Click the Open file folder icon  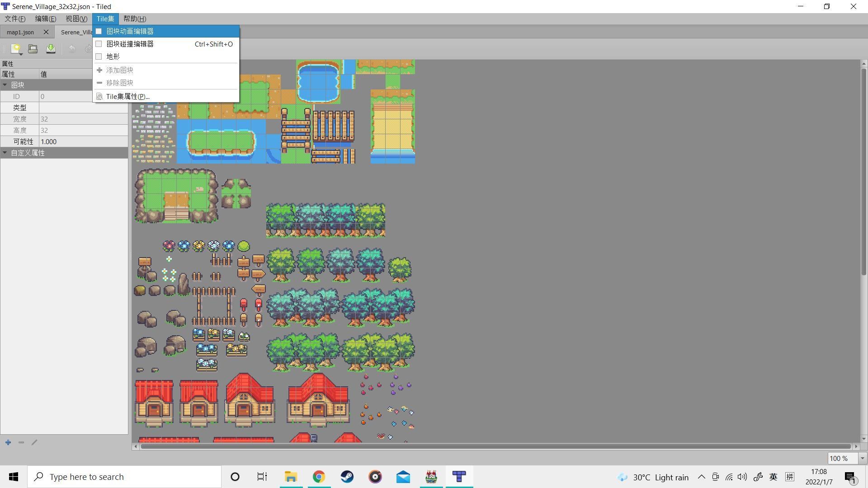tap(33, 49)
